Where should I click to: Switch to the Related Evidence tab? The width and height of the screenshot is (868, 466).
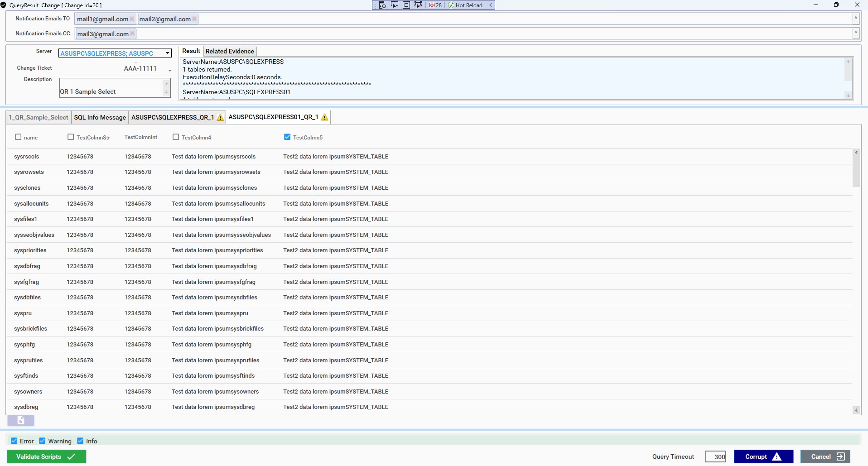coord(230,51)
